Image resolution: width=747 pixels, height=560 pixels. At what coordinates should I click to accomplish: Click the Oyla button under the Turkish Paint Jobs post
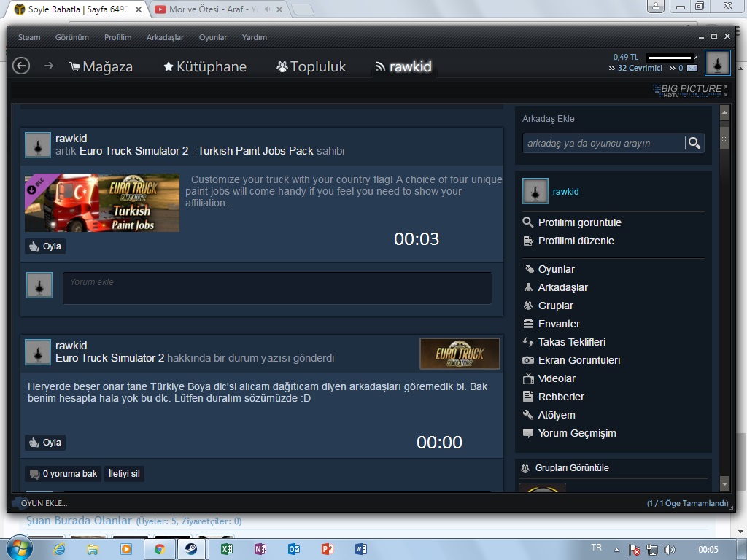click(x=45, y=246)
